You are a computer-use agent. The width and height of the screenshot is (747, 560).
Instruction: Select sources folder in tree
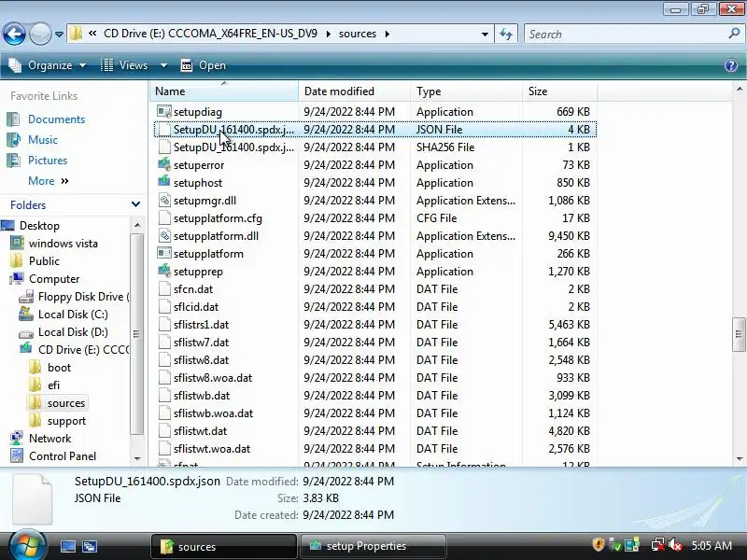click(65, 403)
